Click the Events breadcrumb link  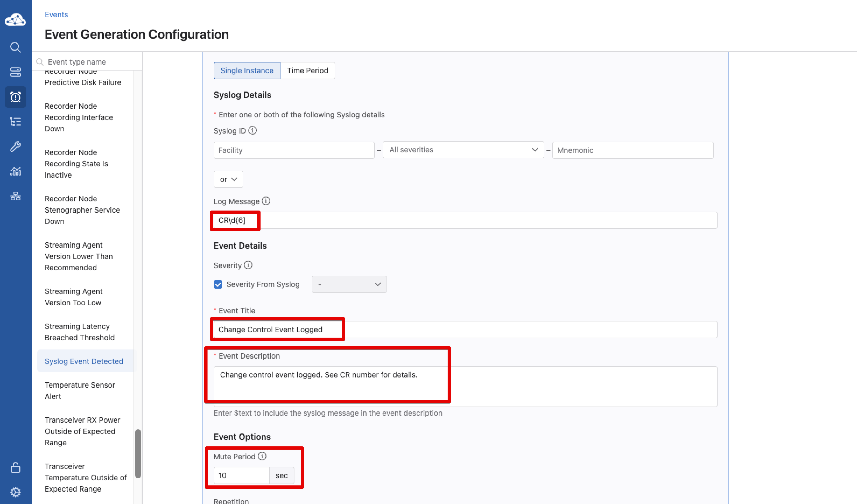point(56,15)
